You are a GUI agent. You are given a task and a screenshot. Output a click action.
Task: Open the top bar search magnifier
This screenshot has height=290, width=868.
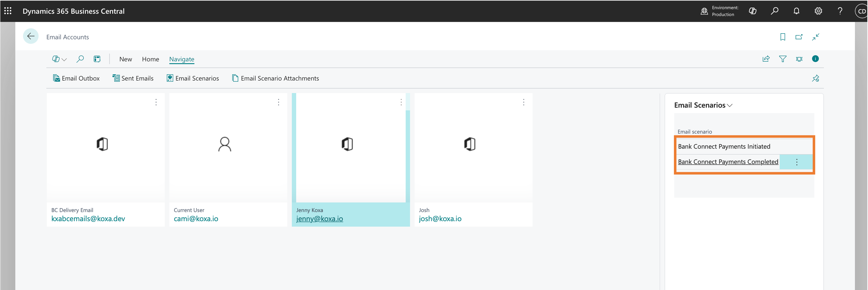[x=774, y=11]
